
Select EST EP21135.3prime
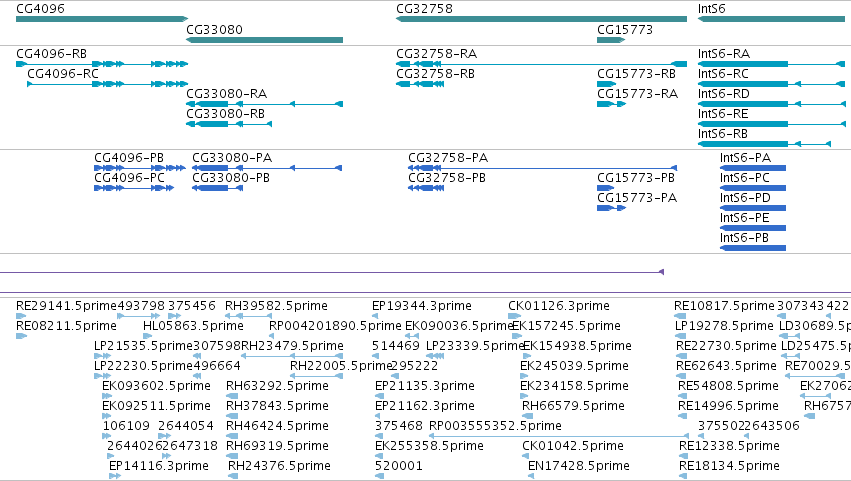click(x=378, y=396)
